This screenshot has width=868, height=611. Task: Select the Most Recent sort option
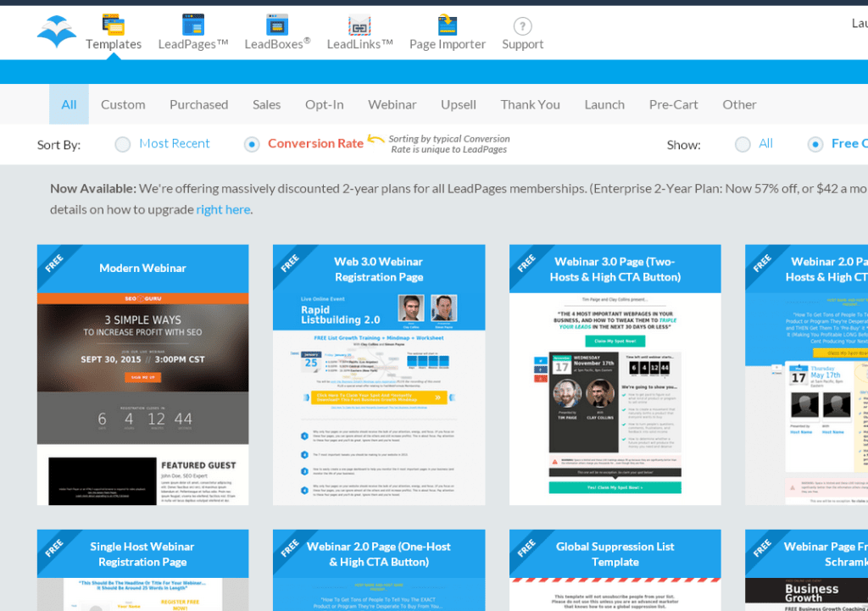pyautogui.click(x=123, y=144)
